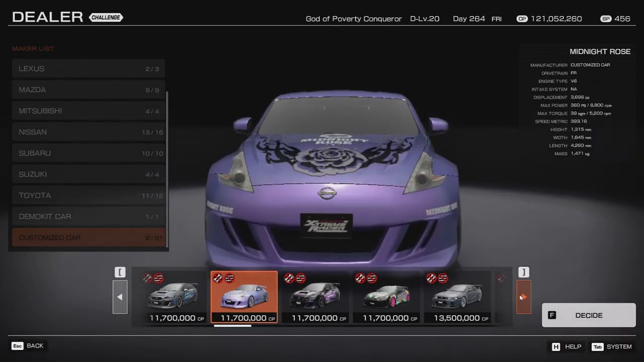Open HELP at the bottom right

pyautogui.click(x=567, y=346)
